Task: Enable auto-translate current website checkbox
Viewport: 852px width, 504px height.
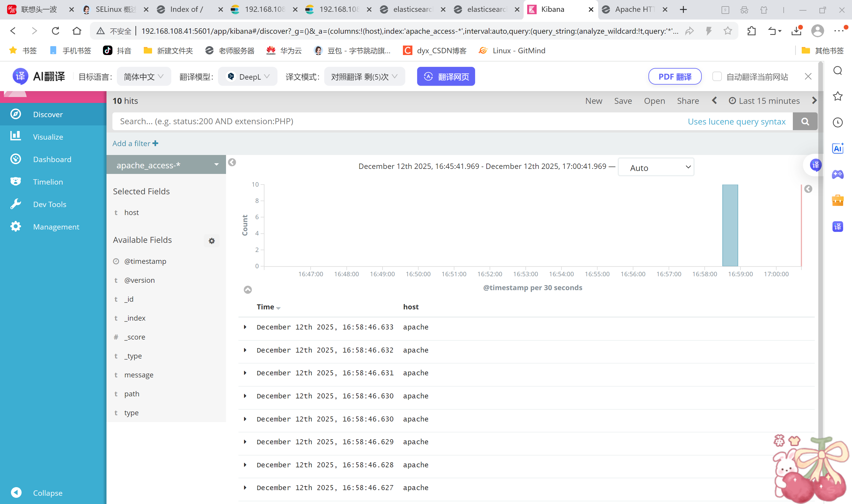Action: tap(717, 77)
